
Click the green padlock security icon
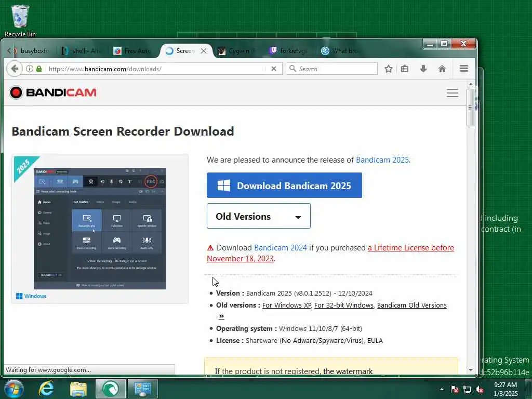tap(39, 69)
